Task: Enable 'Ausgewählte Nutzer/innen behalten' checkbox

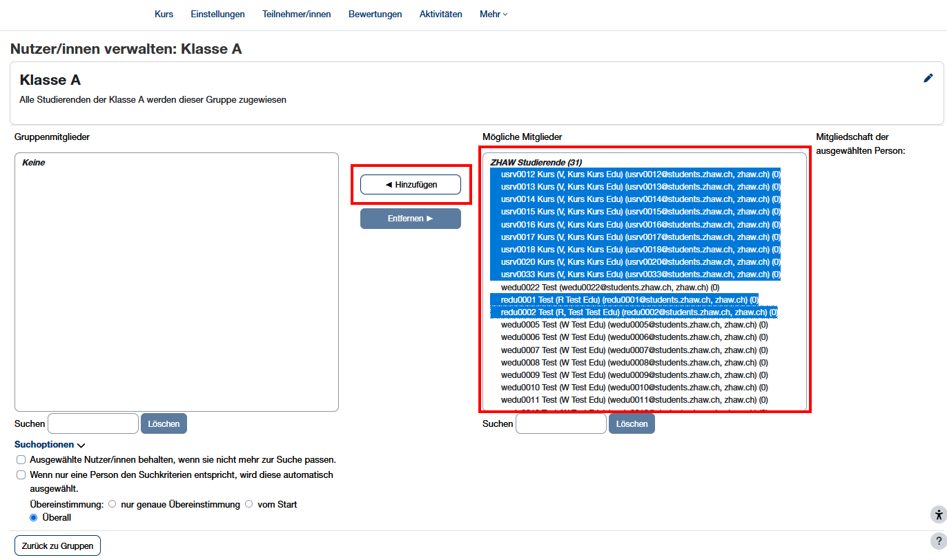Action: tap(21, 459)
